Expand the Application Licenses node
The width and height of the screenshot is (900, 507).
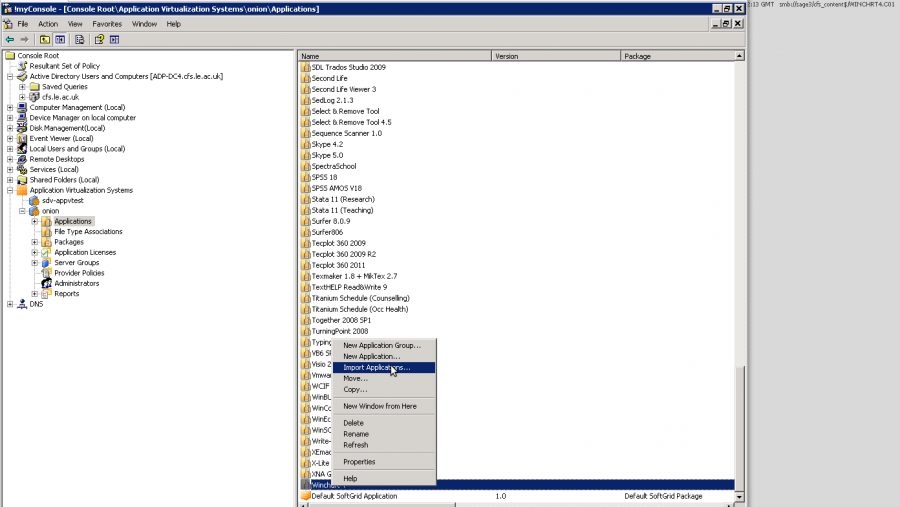(34, 252)
